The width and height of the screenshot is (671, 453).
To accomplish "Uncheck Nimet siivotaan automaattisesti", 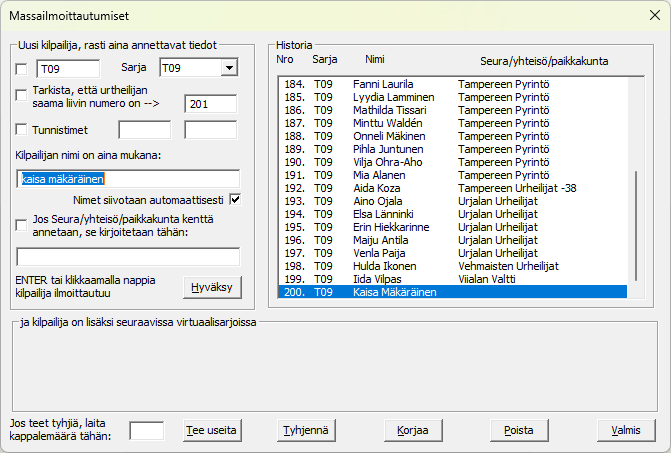I will 235,198.
